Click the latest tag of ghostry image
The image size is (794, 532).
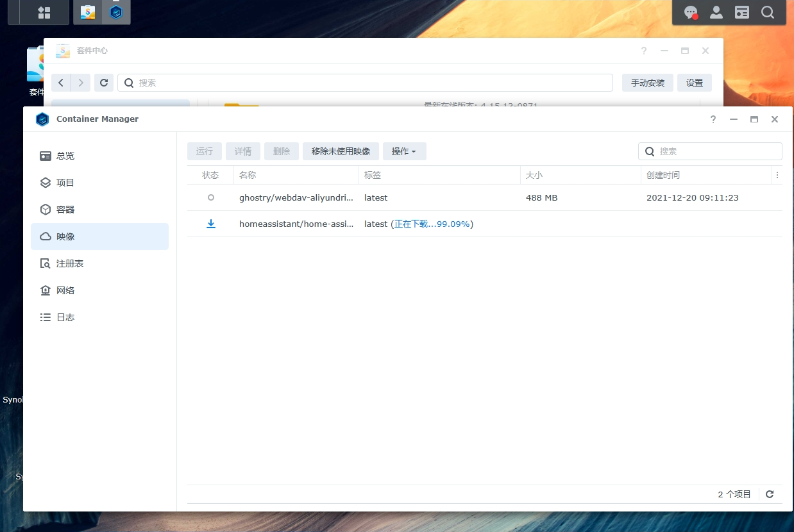click(x=376, y=198)
